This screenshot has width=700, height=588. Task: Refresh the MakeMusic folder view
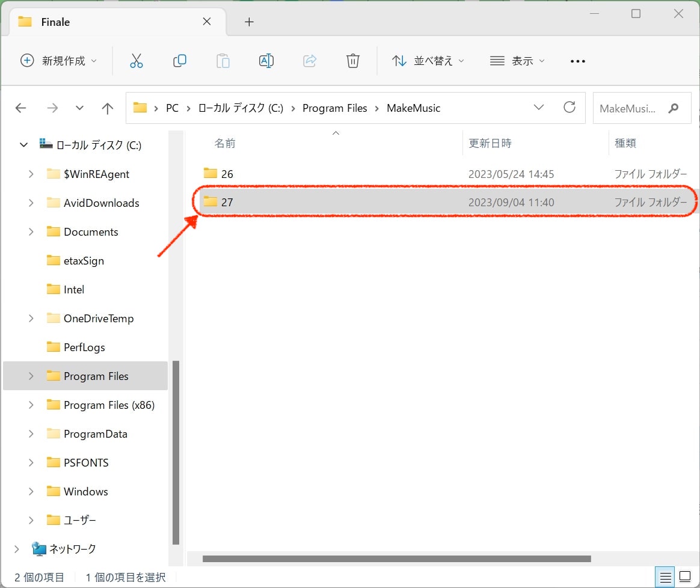(x=569, y=108)
